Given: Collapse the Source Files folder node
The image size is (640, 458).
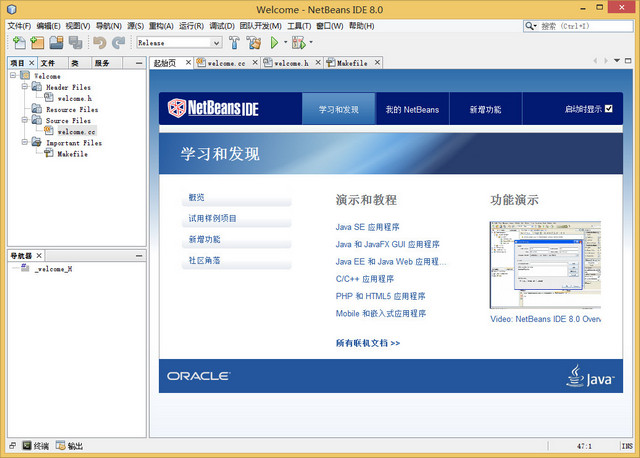Looking at the screenshot, I should [x=24, y=120].
